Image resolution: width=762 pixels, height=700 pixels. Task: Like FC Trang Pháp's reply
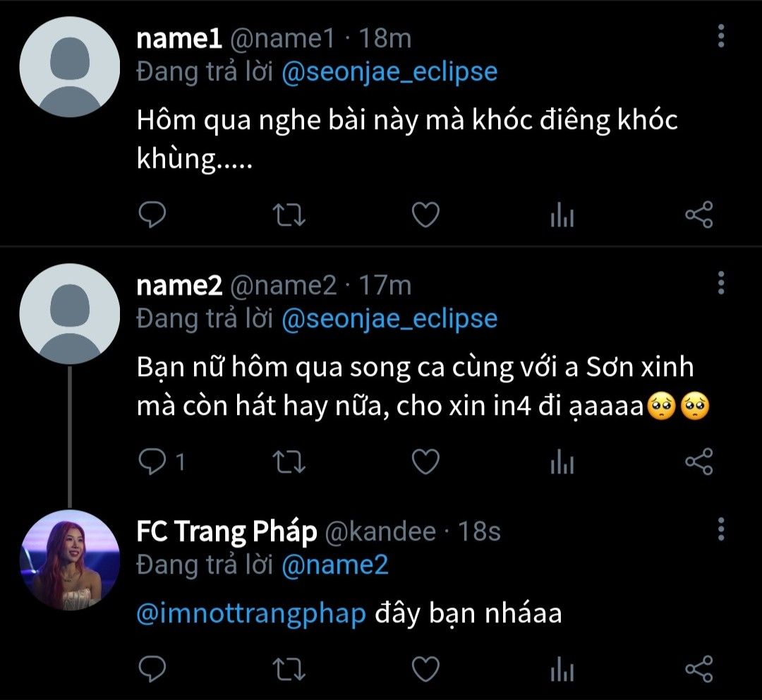[425, 668]
